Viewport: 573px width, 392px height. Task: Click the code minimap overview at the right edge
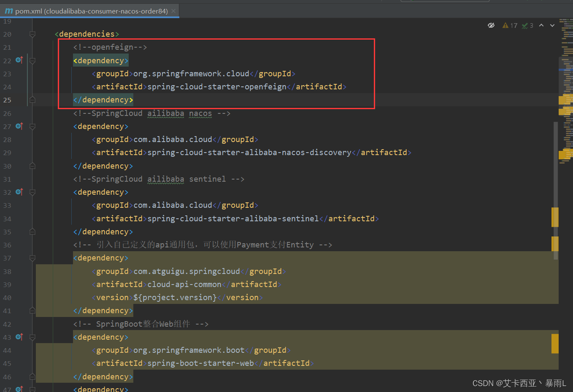coord(566,91)
